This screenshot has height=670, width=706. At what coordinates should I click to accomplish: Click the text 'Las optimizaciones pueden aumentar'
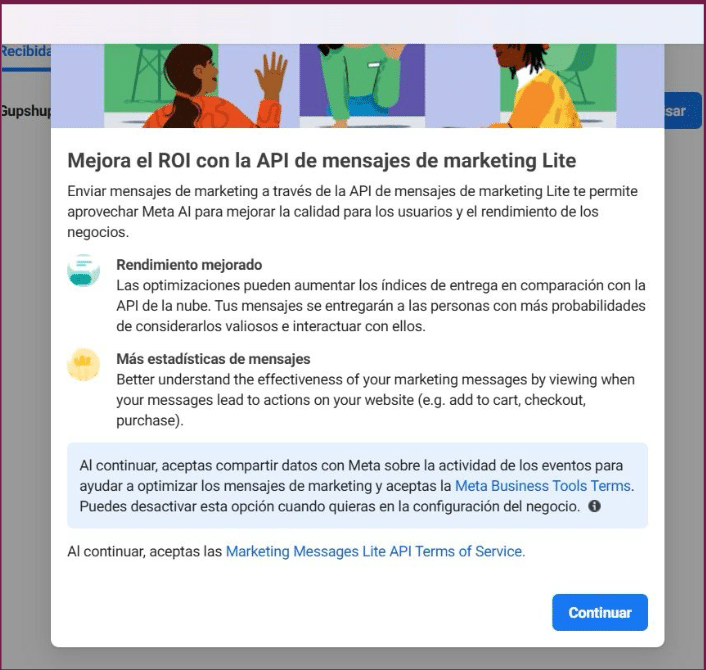coord(381,306)
